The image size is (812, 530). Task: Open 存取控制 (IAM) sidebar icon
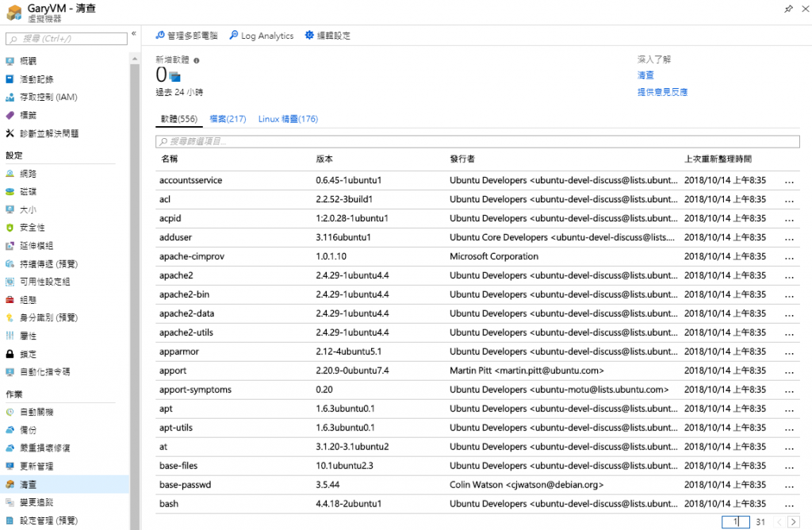[10, 98]
